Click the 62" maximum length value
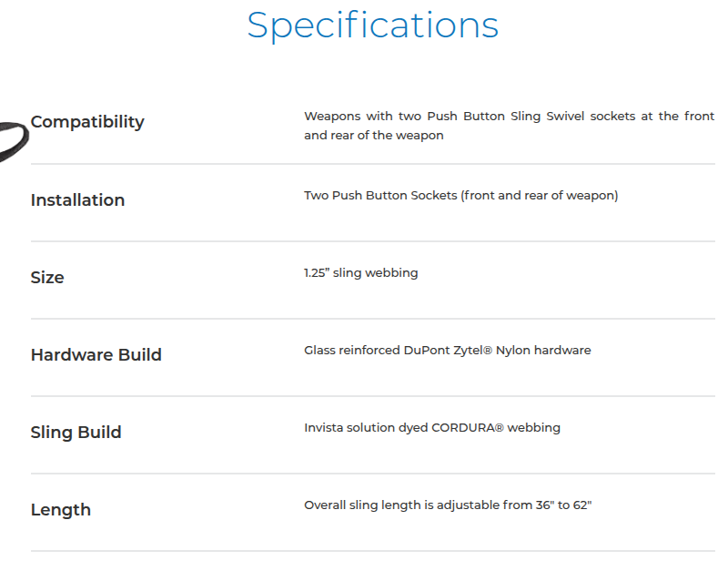 point(581,505)
